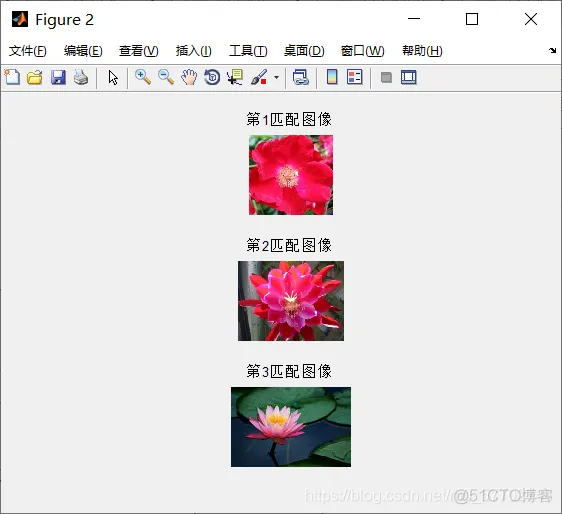Click the title 第3匹配图像
Viewport: 562px width, 514px height.
point(289,371)
